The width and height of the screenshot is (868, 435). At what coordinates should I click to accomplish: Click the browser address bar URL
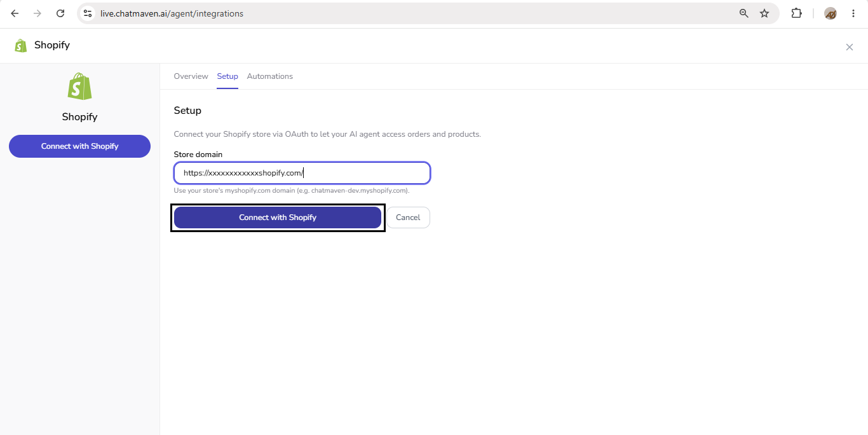172,13
